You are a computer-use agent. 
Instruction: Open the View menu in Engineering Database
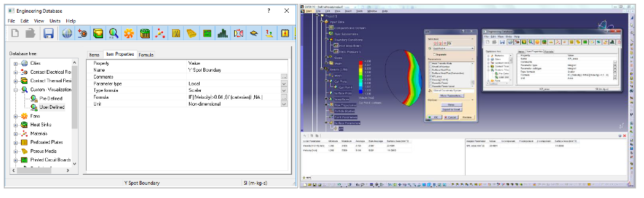39,21
